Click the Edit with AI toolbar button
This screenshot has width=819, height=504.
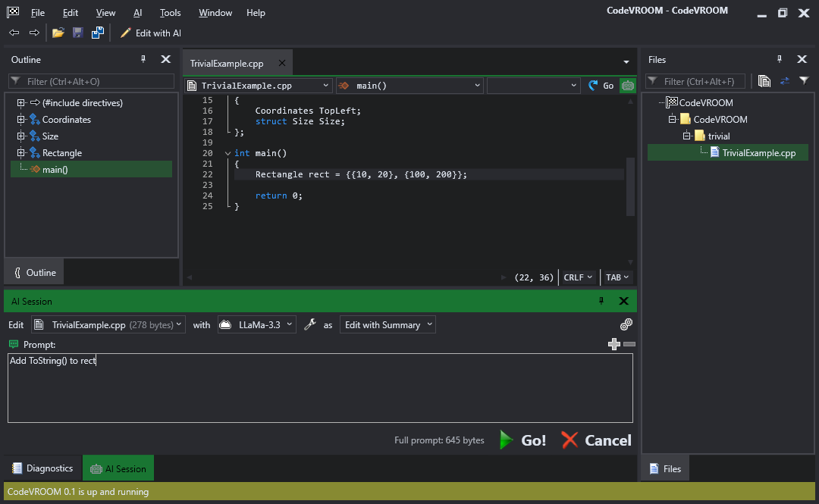[x=150, y=33]
